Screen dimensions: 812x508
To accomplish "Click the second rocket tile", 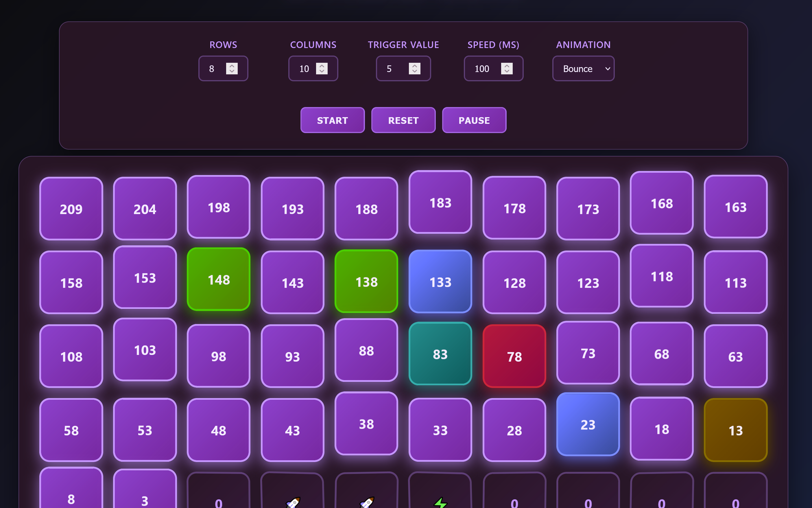I will tap(366, 494).
